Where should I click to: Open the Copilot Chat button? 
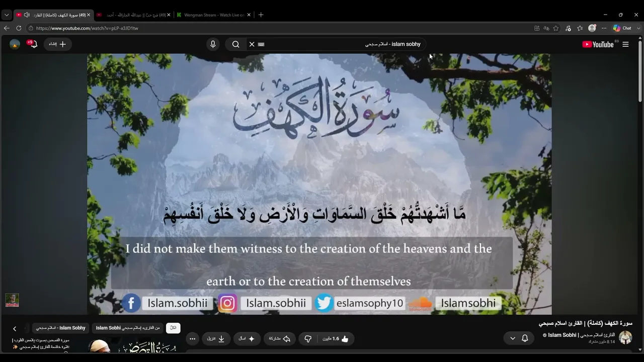622,28
